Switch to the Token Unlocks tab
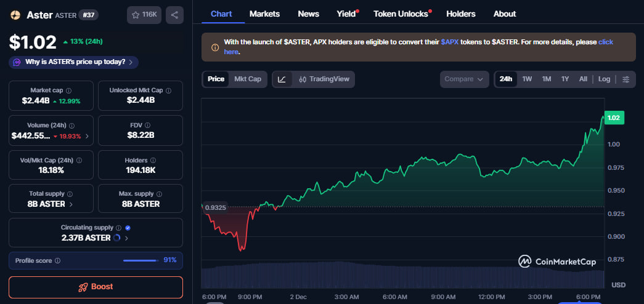Screen dimensions: 644x304 401,14
